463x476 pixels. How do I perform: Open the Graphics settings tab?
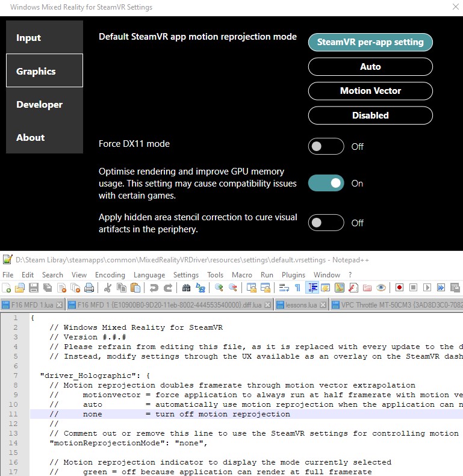[45, 71]
